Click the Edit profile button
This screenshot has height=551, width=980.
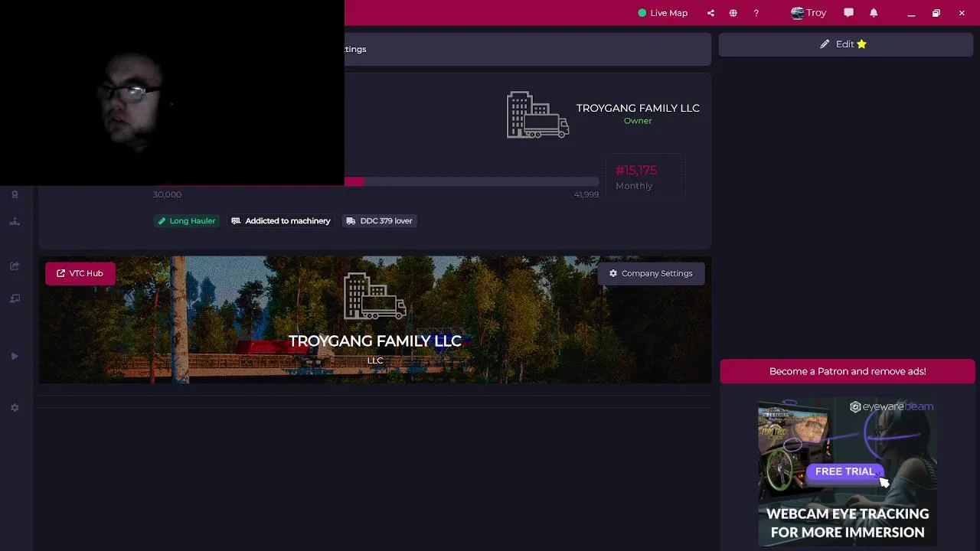pyautogui.click(x=845, y=44)
